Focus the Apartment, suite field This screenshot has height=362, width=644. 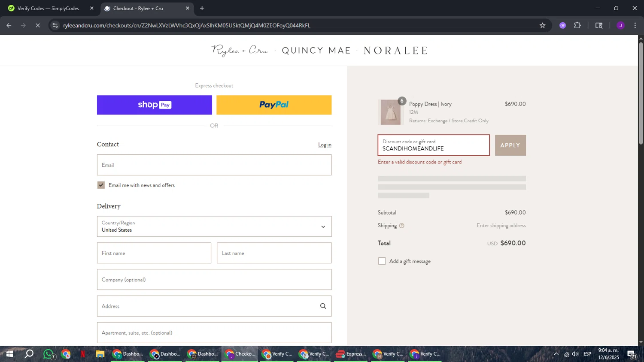click(214, 333)
